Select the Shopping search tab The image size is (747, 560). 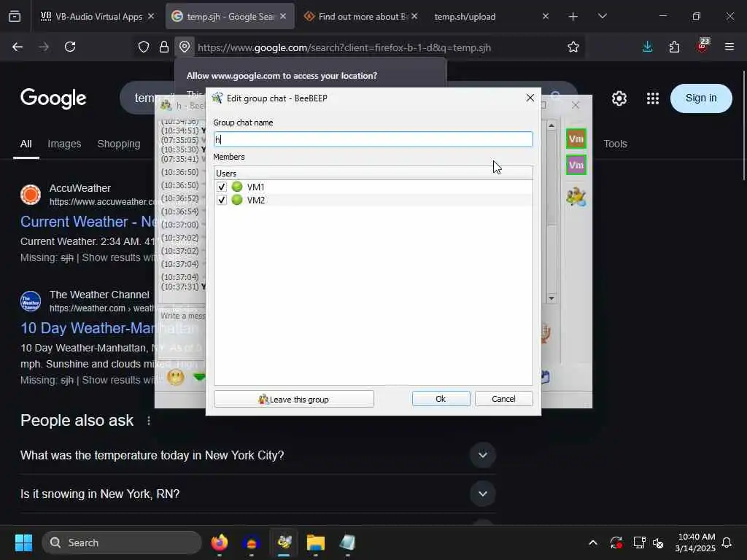[x=119, y=144]
